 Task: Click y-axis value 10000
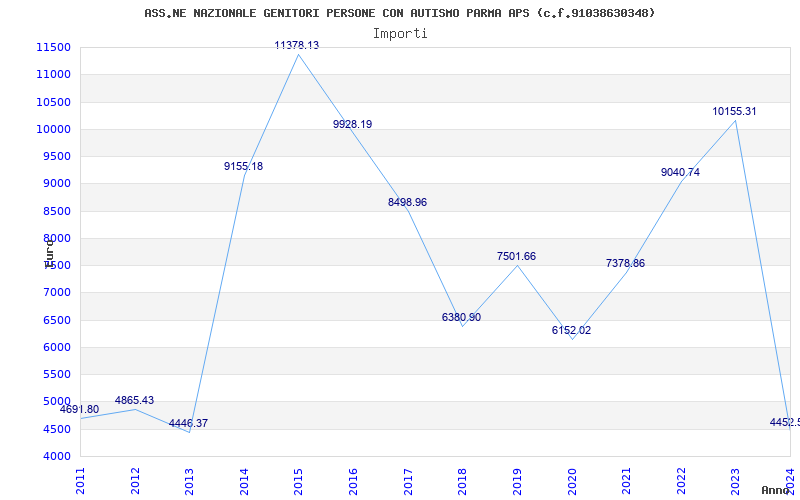tap(53, 129)
